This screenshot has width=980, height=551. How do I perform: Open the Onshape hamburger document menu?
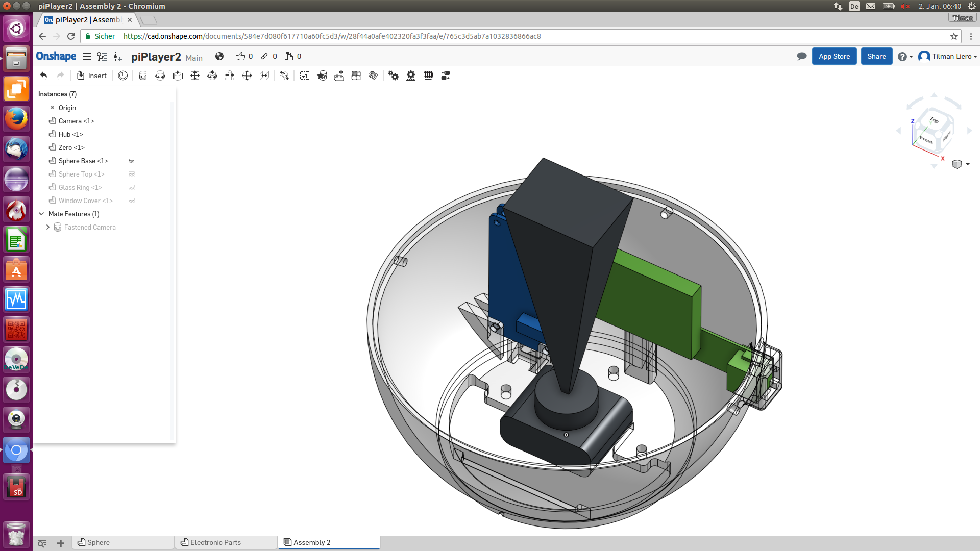click(87, 57)
